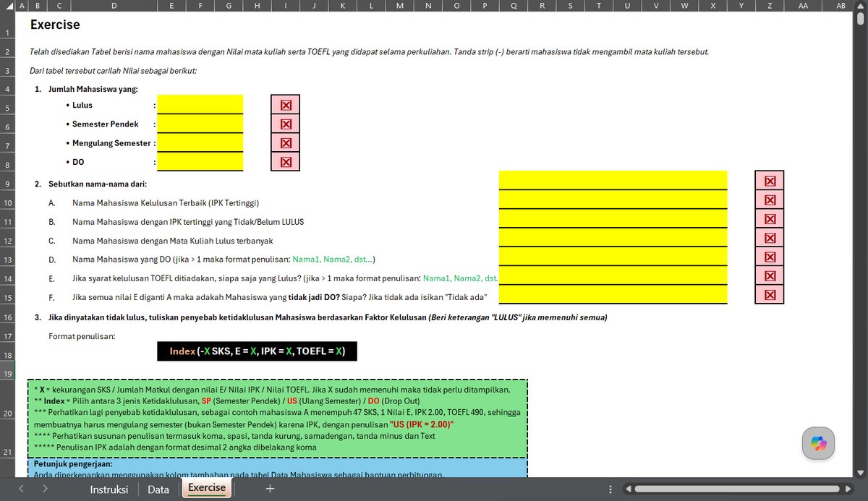Select yellow answer cell for question D

click(x=613, y=257)
